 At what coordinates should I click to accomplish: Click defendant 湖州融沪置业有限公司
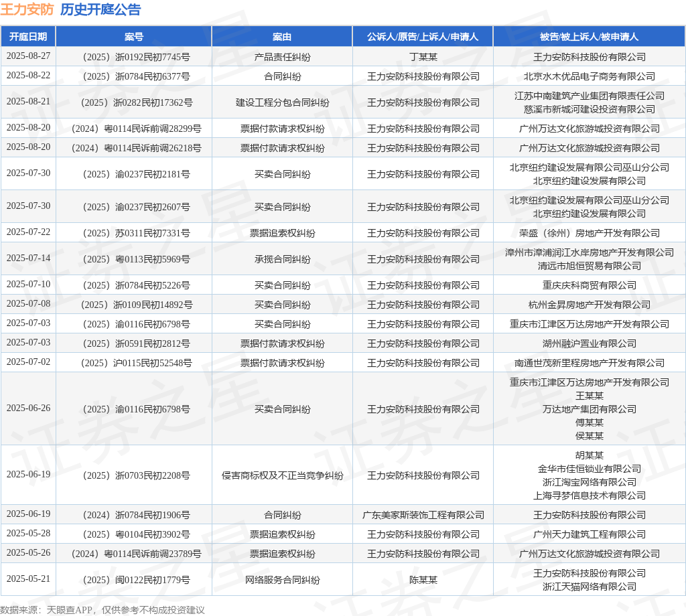click(590, 343)
